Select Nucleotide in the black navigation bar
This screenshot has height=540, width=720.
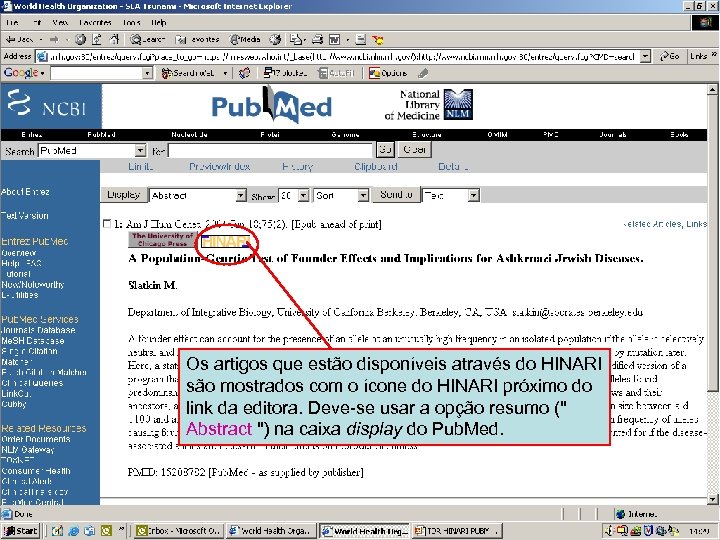coord(189,135)
